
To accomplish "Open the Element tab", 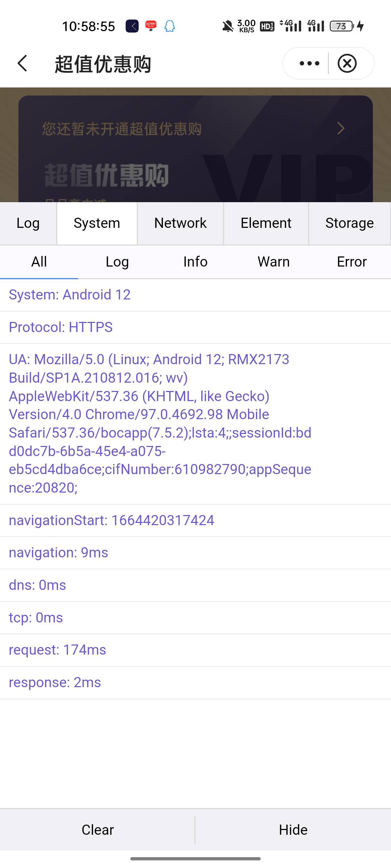I will pyautogui.click(x=266, y=223).
